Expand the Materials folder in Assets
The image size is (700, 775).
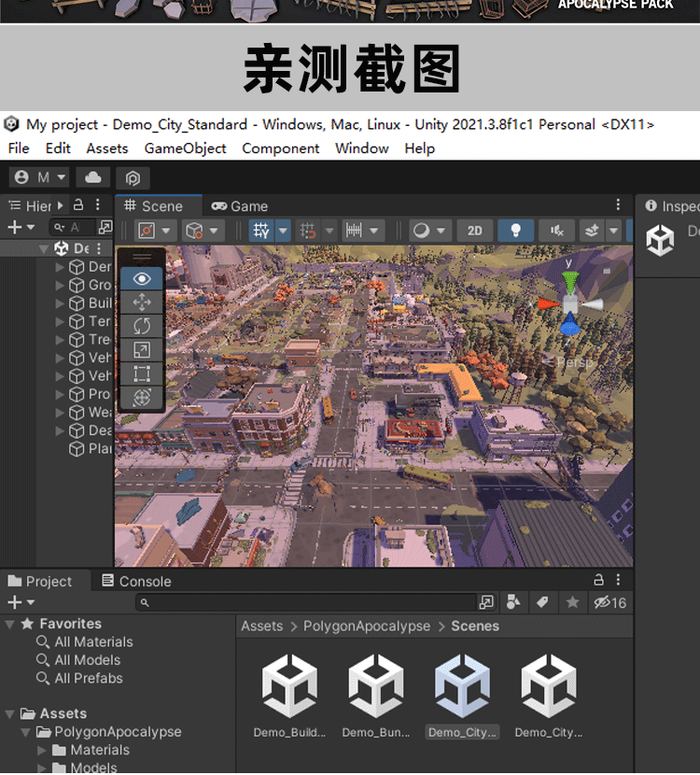coord(41,751)
